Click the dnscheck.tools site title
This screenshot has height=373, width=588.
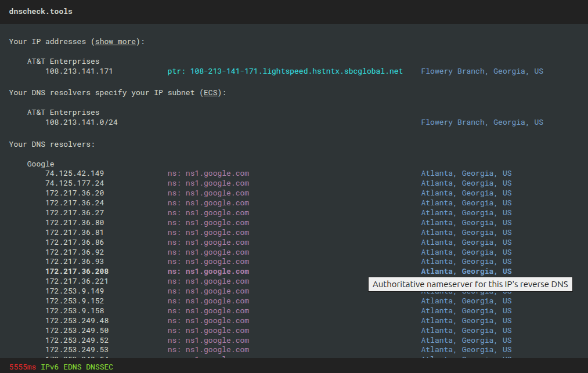(x=41, y=12)
